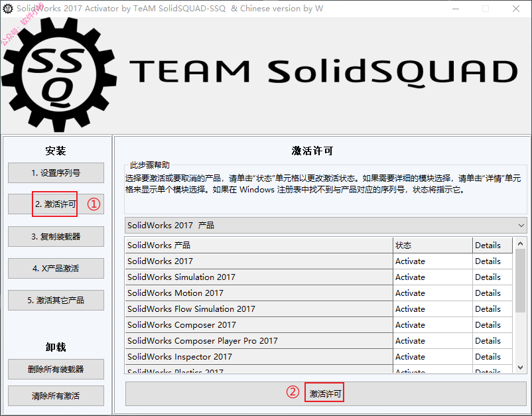This screenshot has height=416, width=532.
Task: Open Details for SolidWorks Motion 2017
Action: (x=492, y=293)
